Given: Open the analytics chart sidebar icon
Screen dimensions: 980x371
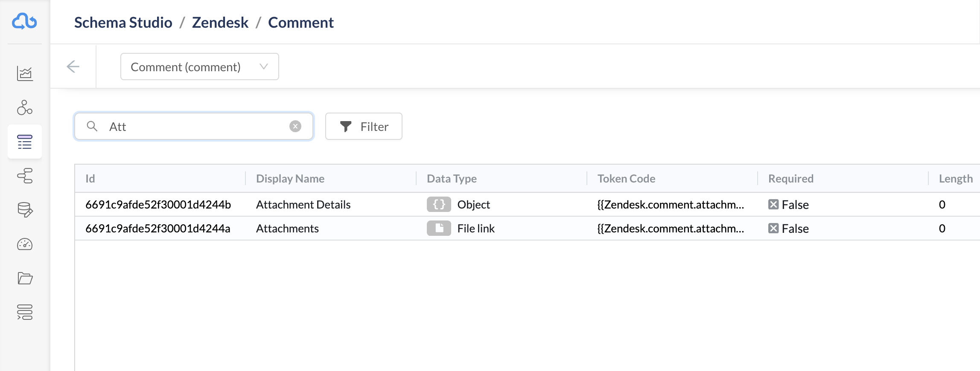Looking at the screenshot, I should [25, 73].
